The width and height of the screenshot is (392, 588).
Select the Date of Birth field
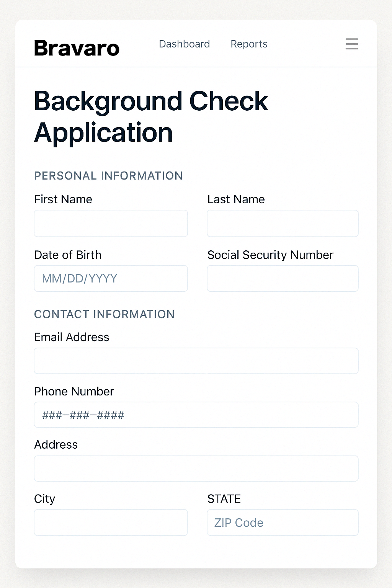point(111,278)
